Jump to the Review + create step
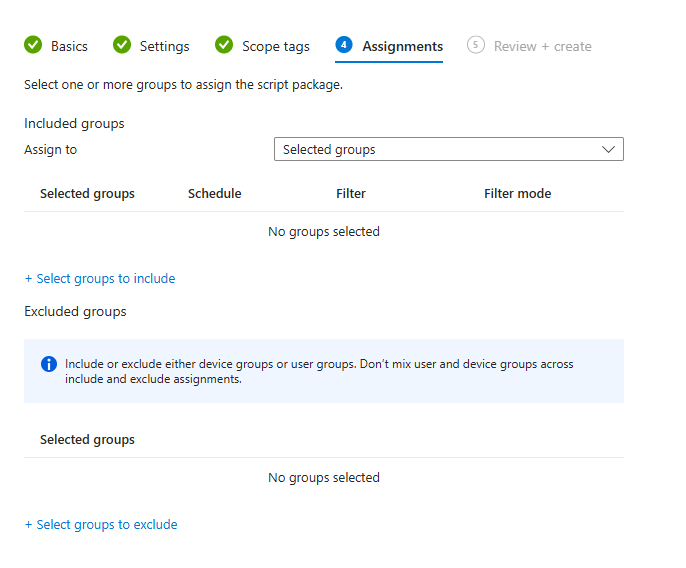Screen dimensions: 686x568 click(x=542, y=46)
